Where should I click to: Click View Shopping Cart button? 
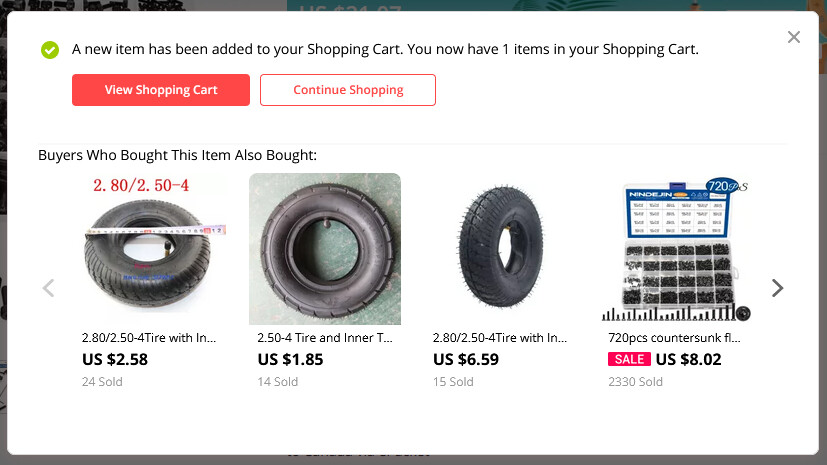coord(160,90)
